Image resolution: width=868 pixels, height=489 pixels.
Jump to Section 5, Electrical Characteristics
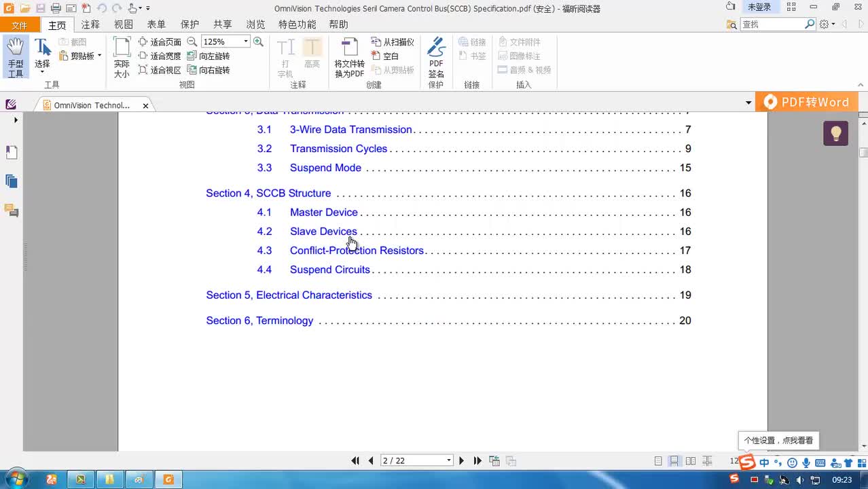coord(289,295)
